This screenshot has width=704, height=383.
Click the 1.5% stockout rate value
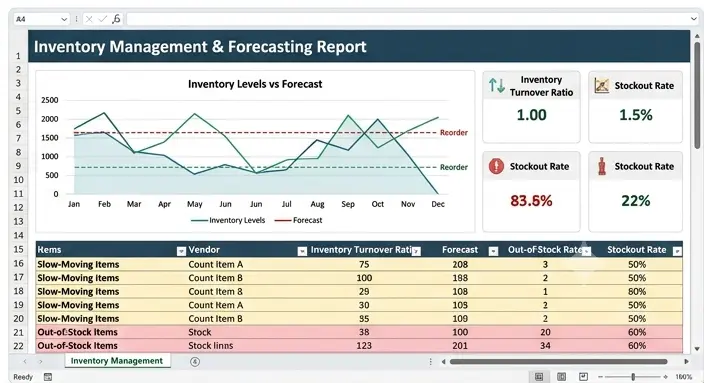click(x=636, y=115)
